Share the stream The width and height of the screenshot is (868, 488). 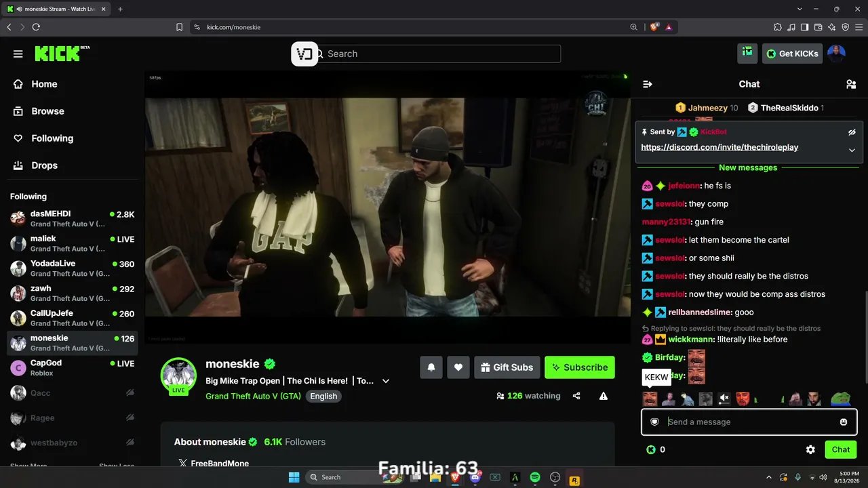[576, 396]
